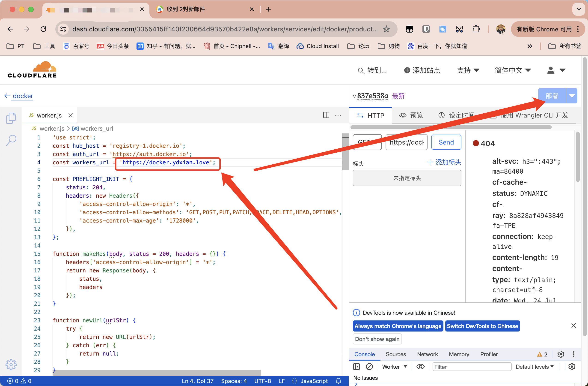Click the 部署 deploy button
Screen dimensions: 588x386
[552, 96]
